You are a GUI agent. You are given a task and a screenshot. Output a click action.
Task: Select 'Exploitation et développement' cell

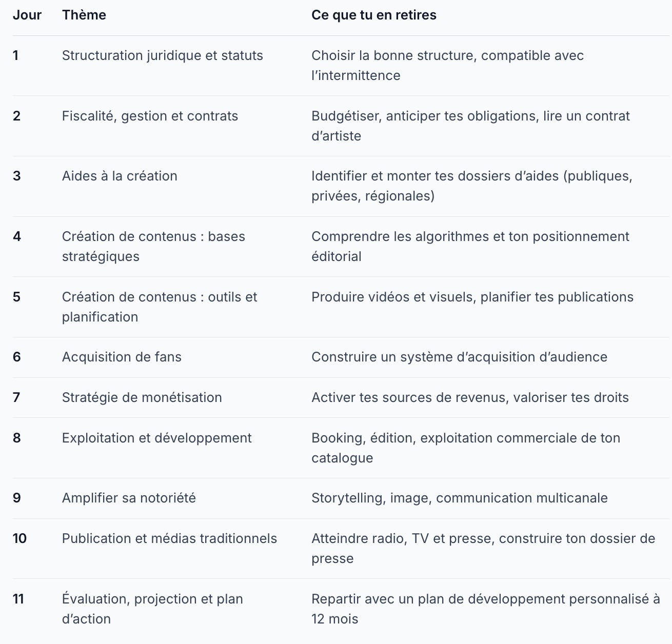(x=157, y=438)
